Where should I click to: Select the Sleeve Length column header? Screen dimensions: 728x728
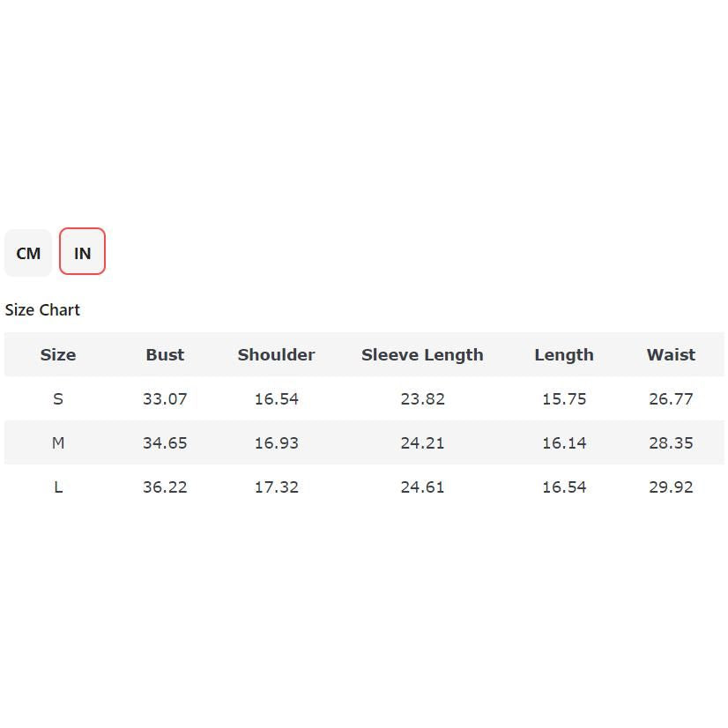[x=422, y=355]
